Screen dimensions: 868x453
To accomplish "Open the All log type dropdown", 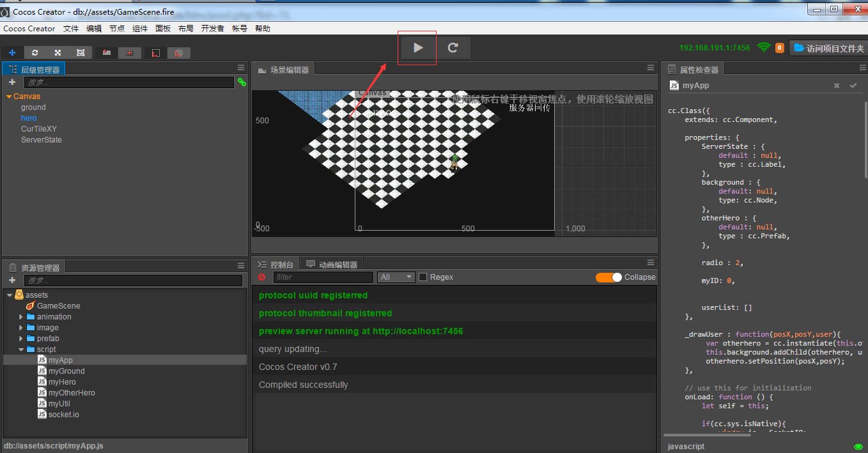I will (x=396, y=277).
